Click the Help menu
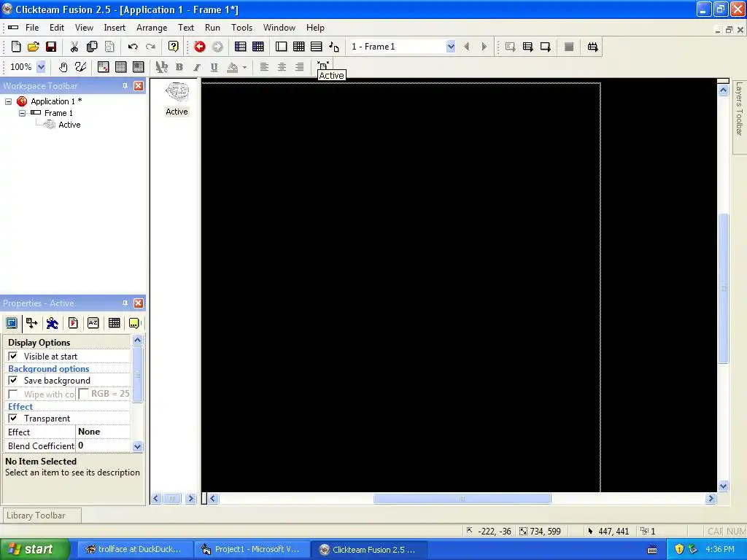This screenshot has height=560, width=747. coord(315,28)
